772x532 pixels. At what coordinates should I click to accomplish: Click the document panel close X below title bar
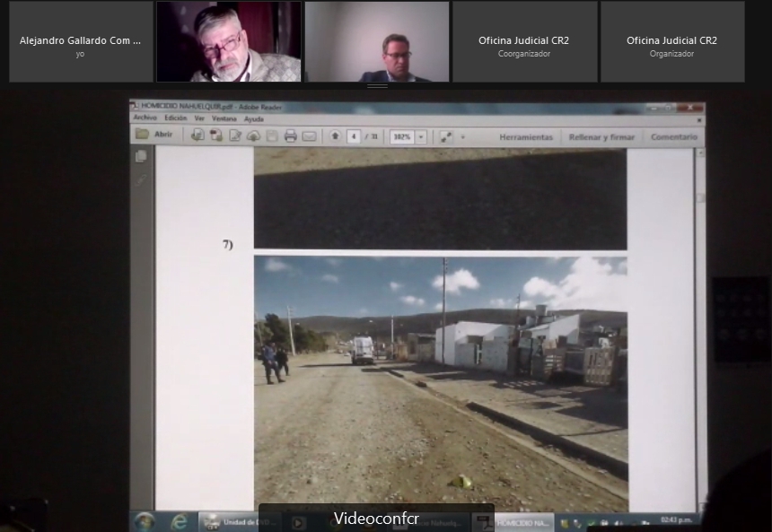[x=699, y=120]
